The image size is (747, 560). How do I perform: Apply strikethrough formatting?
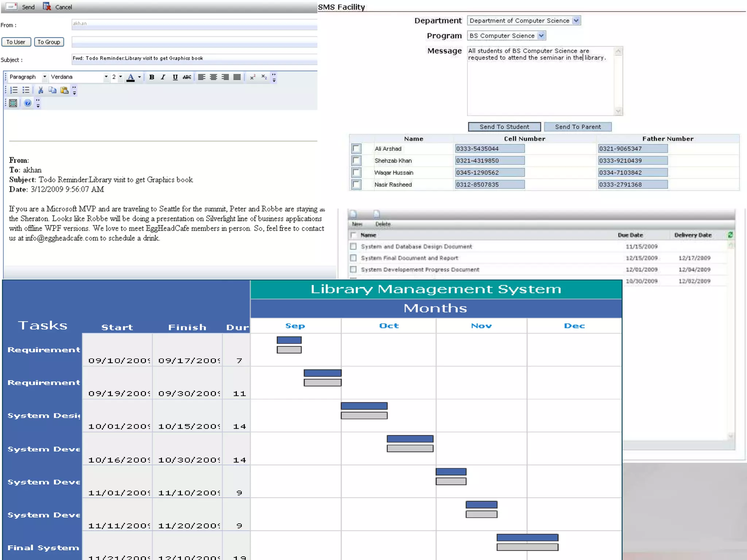tap(187, 77)
